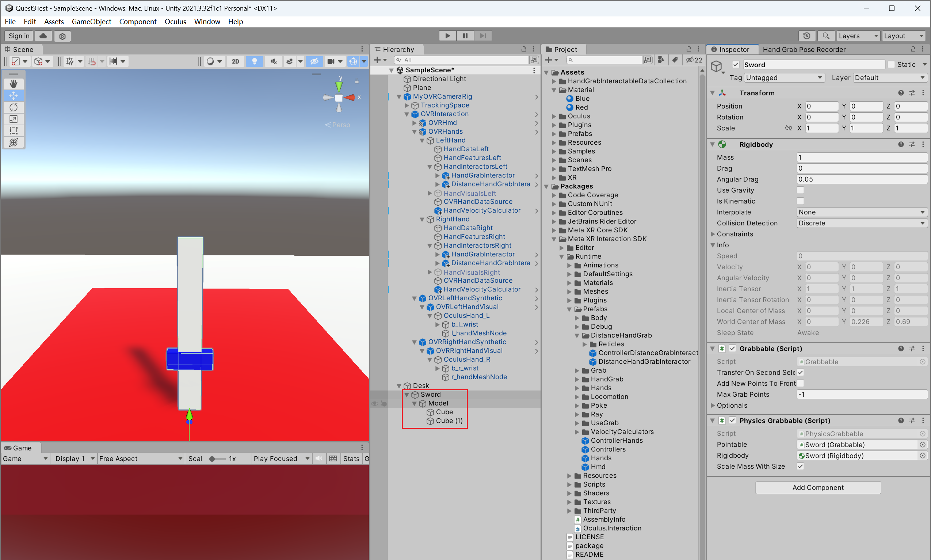Open the Oculus menu

175,22
